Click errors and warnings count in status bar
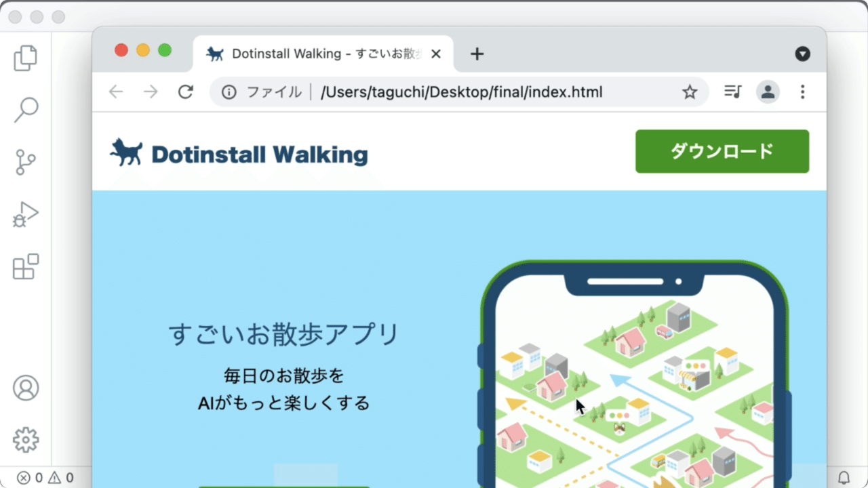Image resolution: width=868 pixels, height=488 pixels. (45, 478)
